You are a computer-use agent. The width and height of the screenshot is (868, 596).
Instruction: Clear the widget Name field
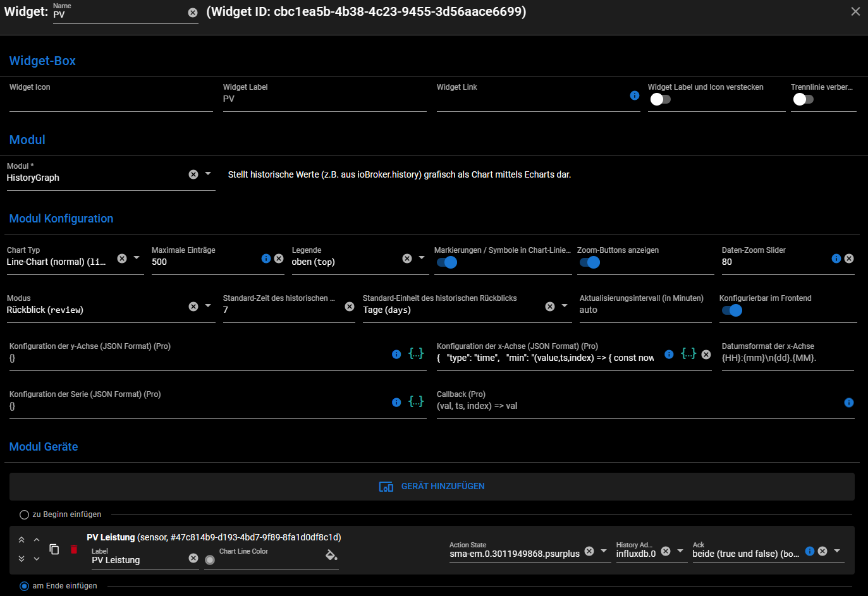click(x=193, y=13)
